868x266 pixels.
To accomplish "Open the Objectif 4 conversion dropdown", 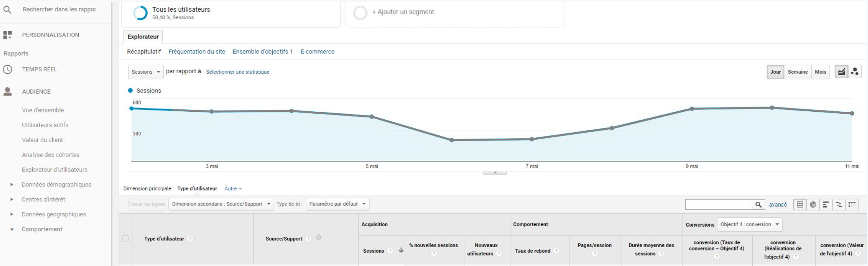I will [x=750, y=224].
